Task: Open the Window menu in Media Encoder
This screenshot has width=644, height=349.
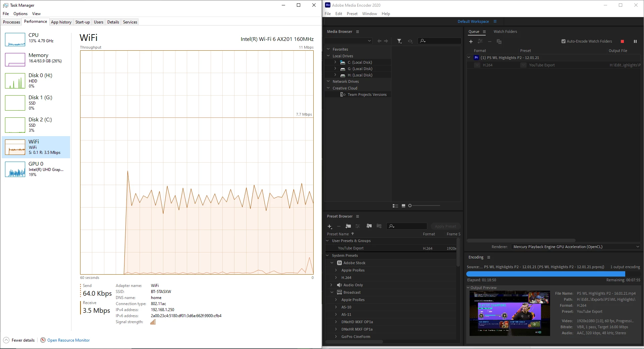Action: click(x=369, y=14)
